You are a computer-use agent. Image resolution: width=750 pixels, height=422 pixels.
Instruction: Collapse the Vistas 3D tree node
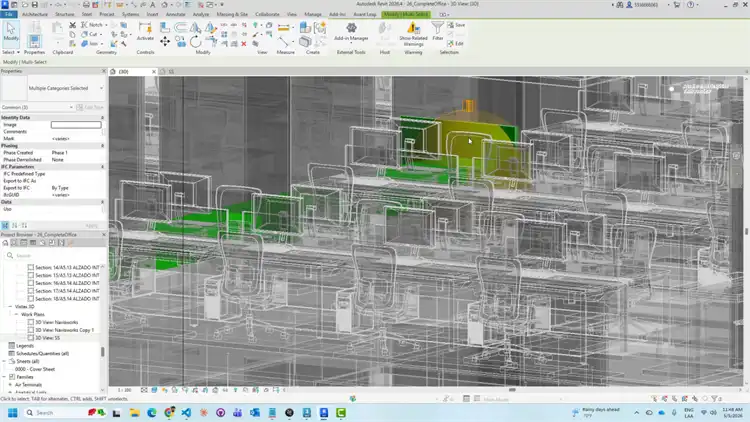pyautogui.click(x=10, y=306)
